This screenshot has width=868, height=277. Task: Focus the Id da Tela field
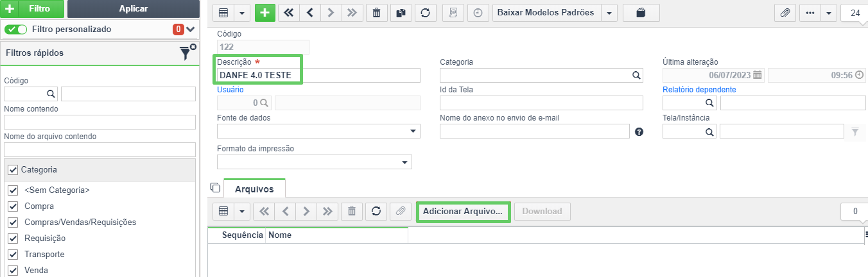click(541, 103)
